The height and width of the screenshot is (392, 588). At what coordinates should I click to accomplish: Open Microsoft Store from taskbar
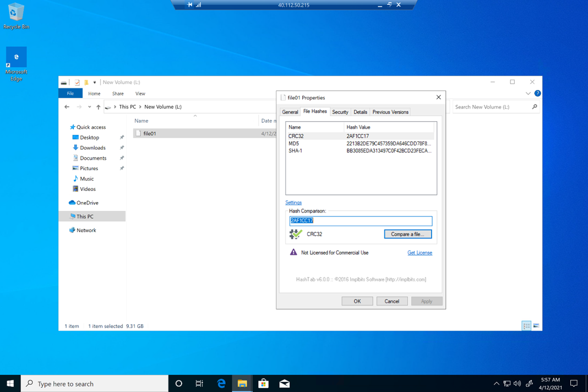[263, 383]
